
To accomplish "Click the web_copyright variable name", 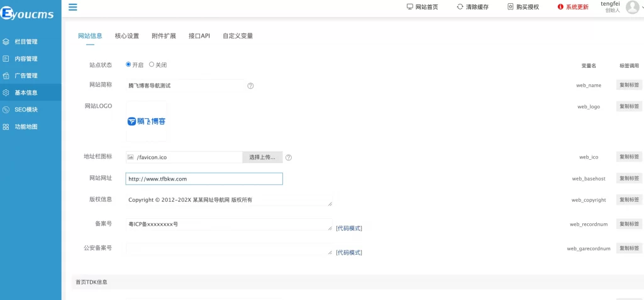I will point(589,200).
